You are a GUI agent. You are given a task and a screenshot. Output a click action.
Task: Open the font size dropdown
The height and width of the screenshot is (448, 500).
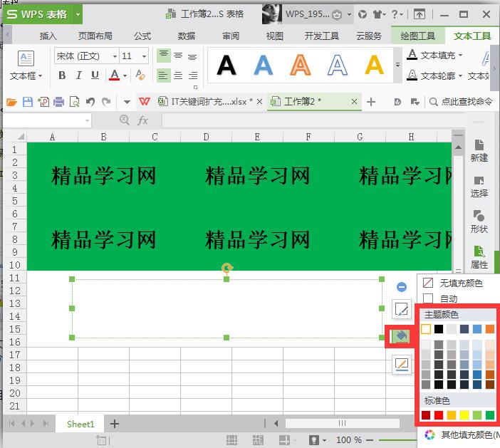[x=144, y=57]
